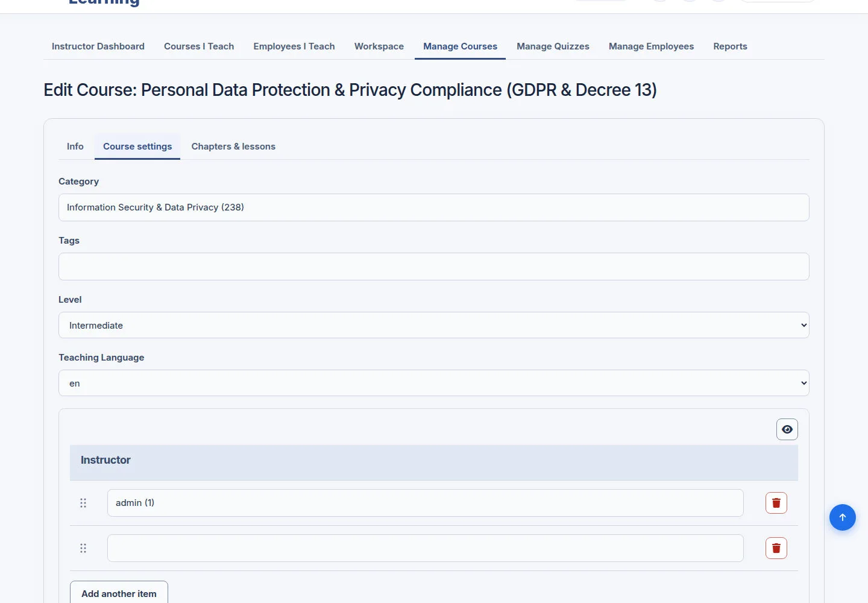868x603 pixels.
Task: Open the Reports page
Action: coord(730,46)
